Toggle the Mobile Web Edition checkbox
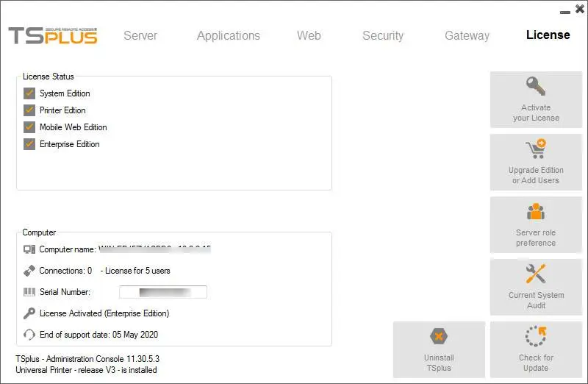The image size is (588, 384). click(29, 127)
